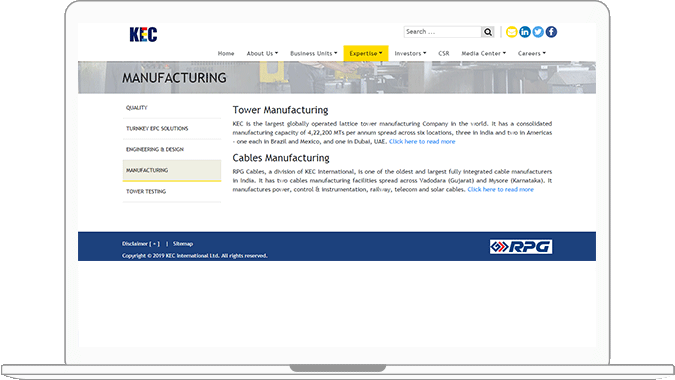Focus the Search input field
This screenshot has height=380, width=675.
[x=443, y=32]
